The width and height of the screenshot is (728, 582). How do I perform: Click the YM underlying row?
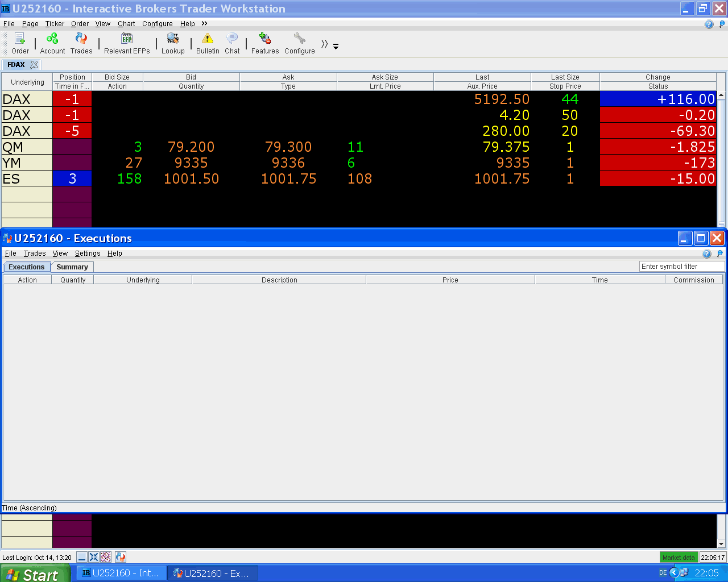pyautogui.click(x=27, y=163)
